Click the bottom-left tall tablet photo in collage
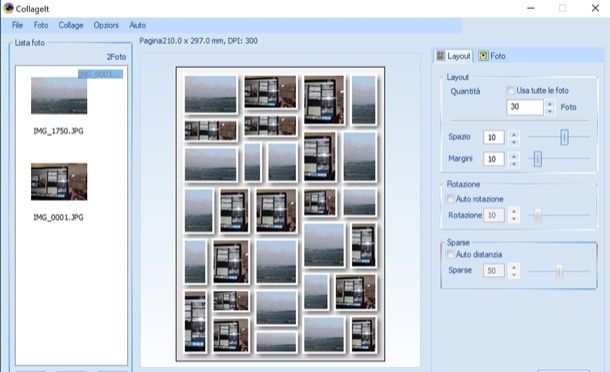 point(195,321)
